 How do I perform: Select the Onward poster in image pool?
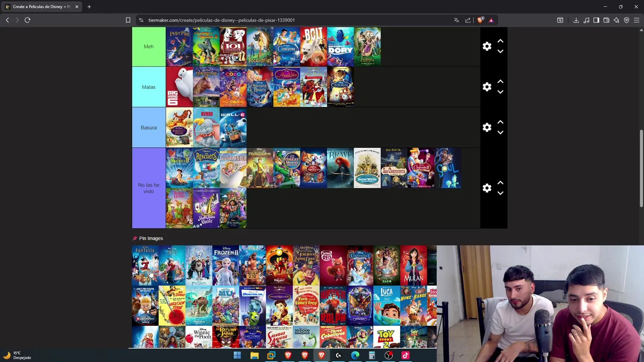[360, 306]
